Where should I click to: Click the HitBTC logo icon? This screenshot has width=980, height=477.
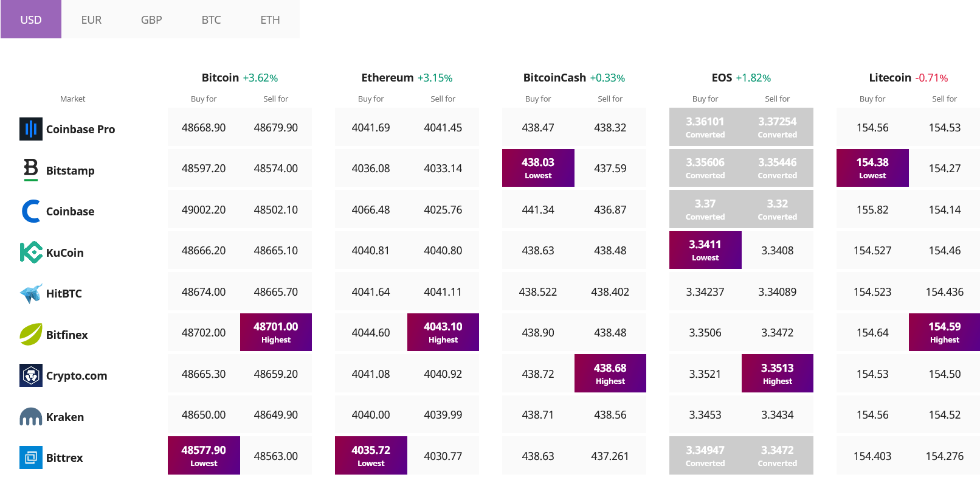pyautogui.click(x=31, y=293)
